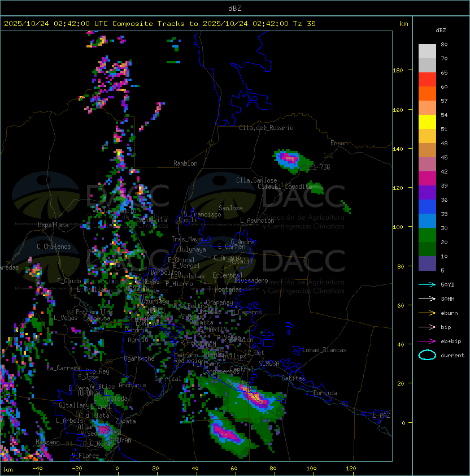Click the 'dBZ' title at the top
Viewport: 470px width, 476px height.
[x=235, y=8]
